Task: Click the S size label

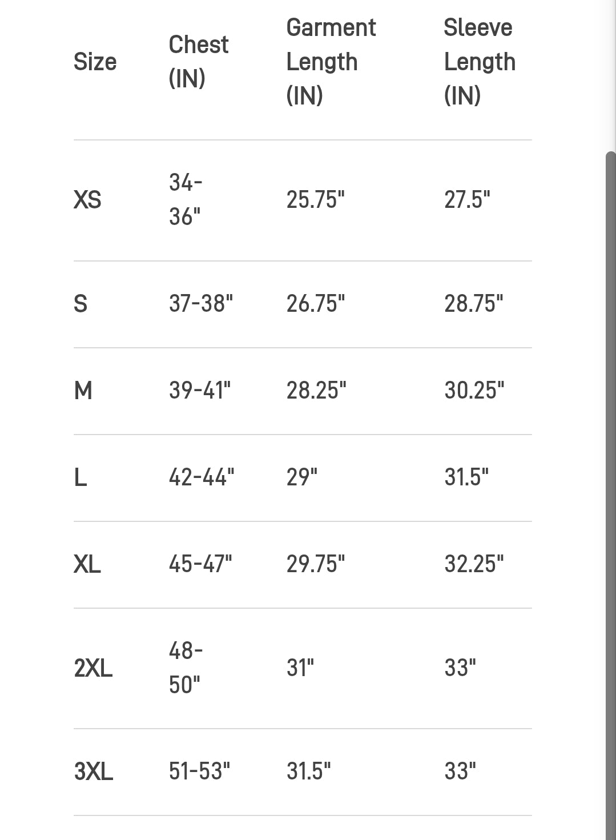Action: click(80, 304)
